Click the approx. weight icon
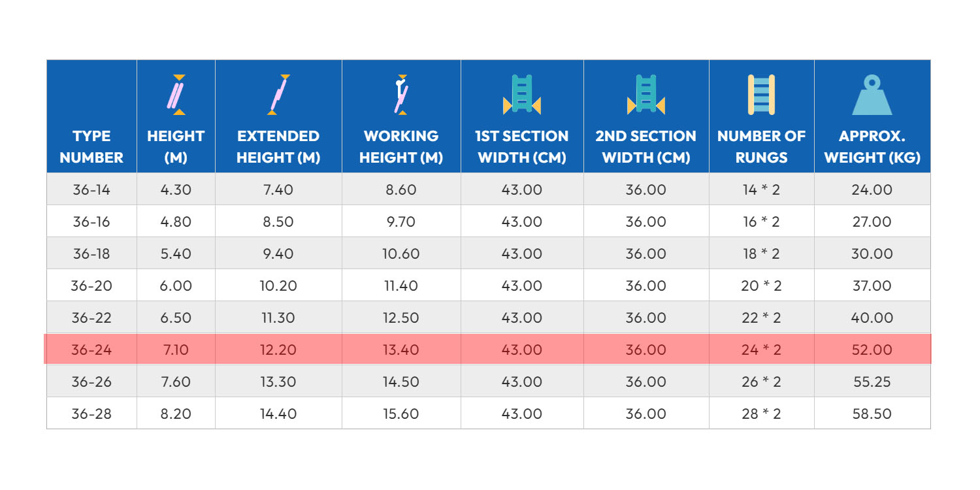This screenshot has width=980, height=490. coord(872,95)
